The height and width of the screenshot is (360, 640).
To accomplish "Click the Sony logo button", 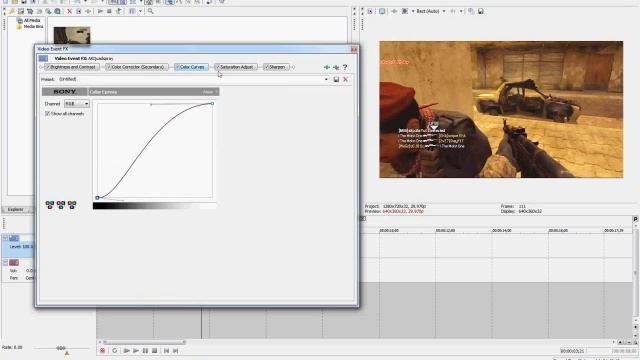I will [x=64, y=92].
